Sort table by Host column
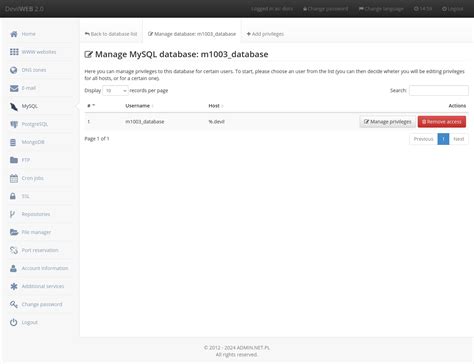 point(216,106)
